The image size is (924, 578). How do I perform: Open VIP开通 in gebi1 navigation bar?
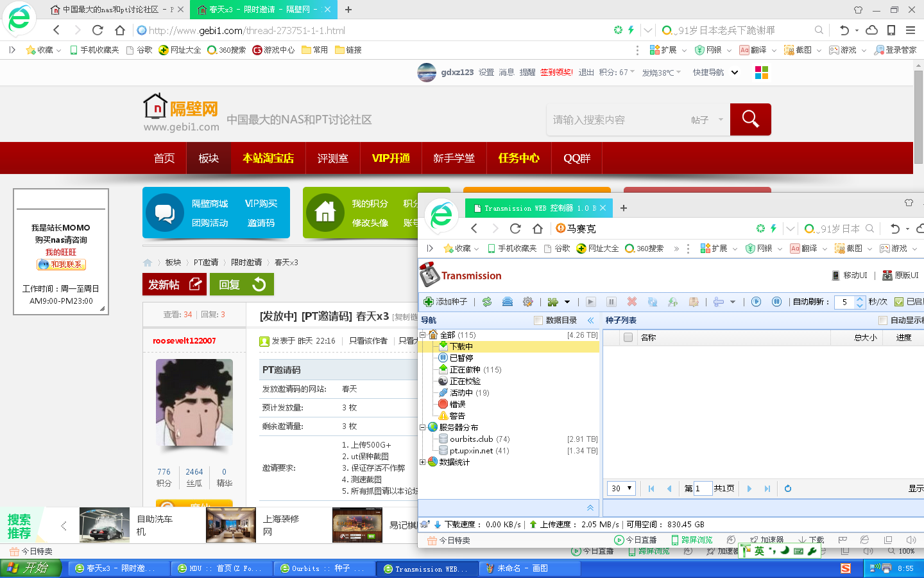pyautogui.click(x=391, y=158)
